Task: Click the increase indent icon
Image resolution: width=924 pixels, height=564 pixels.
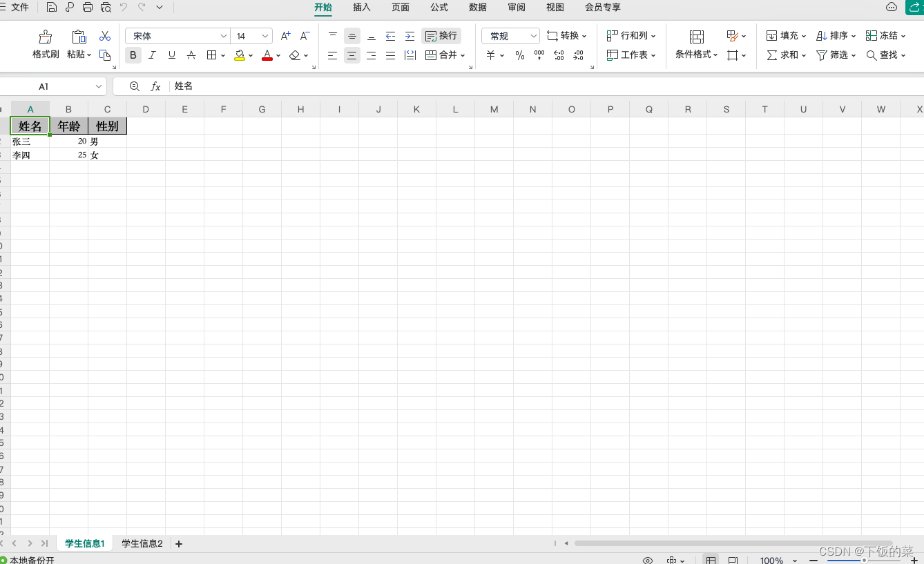Action: (x=410, y=36)
